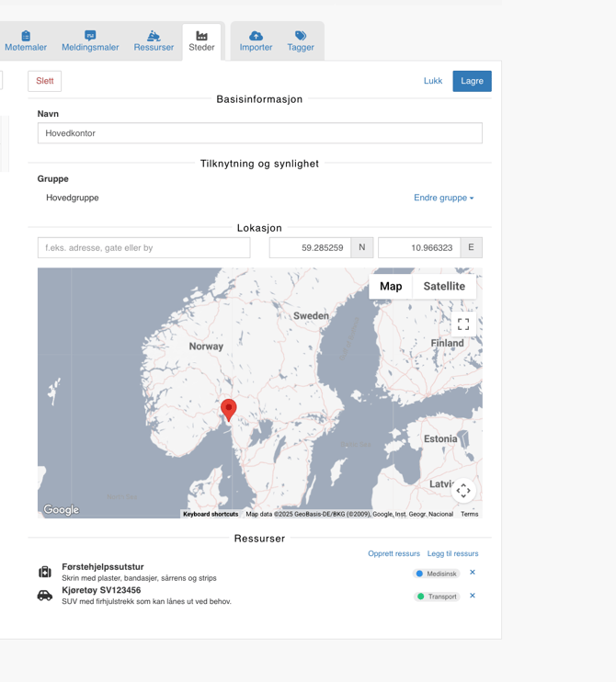This screenshot has width=616, height=682.
Task: Click the car icon for Kjøretøy
Action: pyautogui.click(x=45, y=596)
